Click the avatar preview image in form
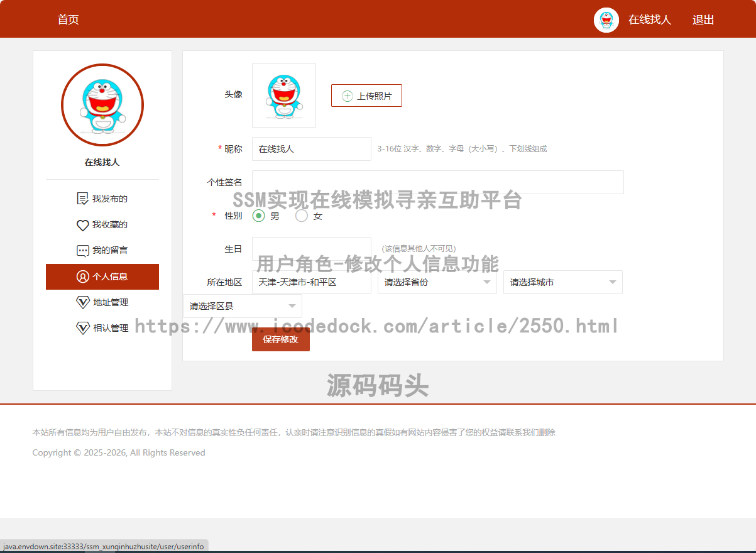 click(284, 96)
